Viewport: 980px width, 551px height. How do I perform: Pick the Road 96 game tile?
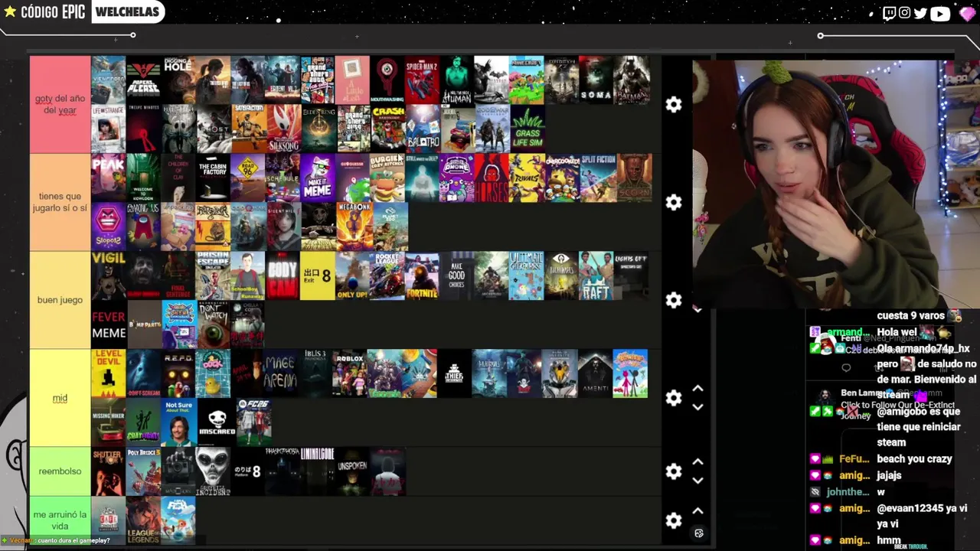(x=248, y=178)
